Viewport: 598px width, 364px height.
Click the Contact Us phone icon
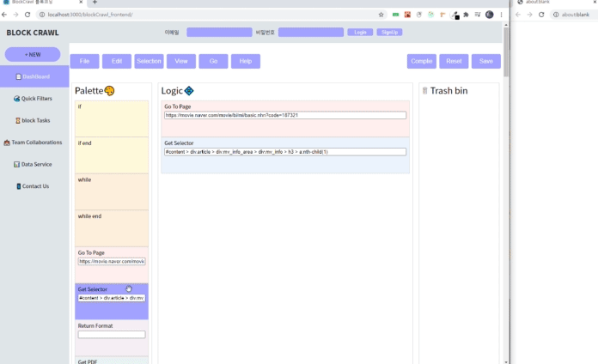click(x=19, y=186)
